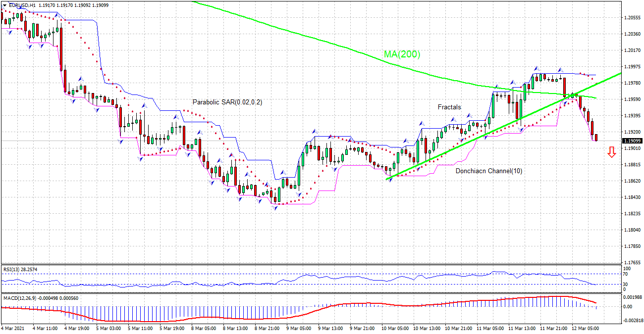Click the MA(200) green text label
This screenshot has width=644, height=334.
[x=402, y=54]
